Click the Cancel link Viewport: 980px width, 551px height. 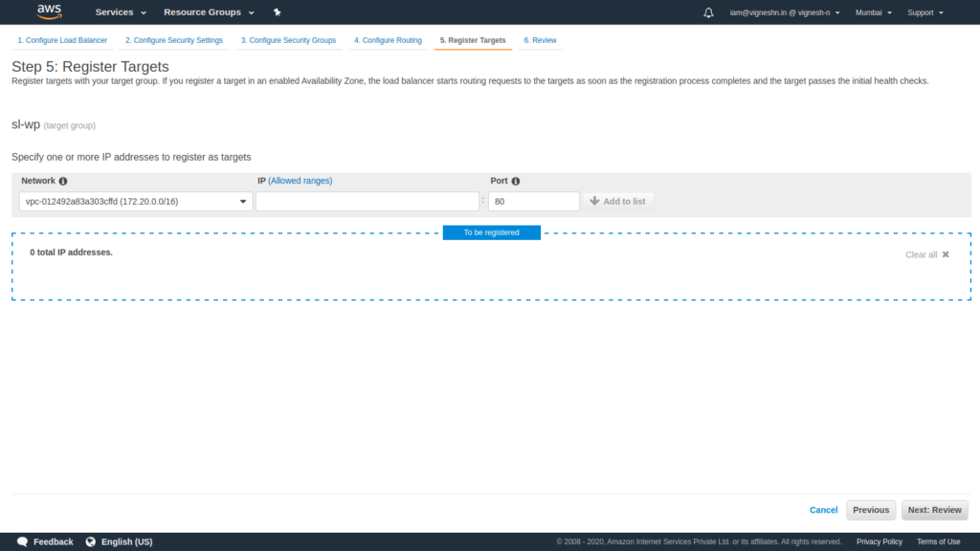(x=823, y=510)
